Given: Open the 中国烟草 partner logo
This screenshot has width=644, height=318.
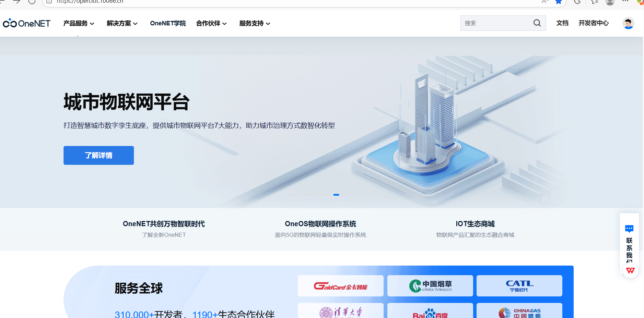Looking at the screenshot, I should (430, 286).
